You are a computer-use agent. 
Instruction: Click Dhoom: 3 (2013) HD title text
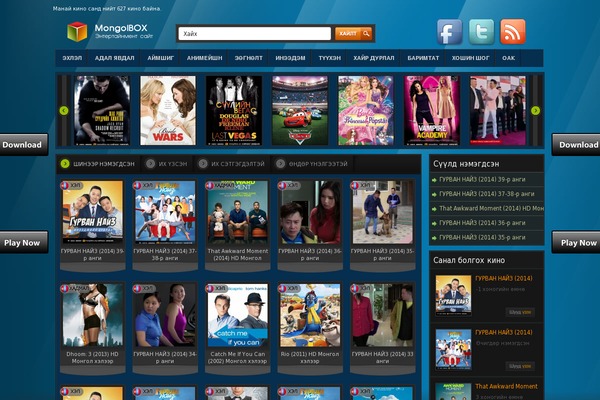(92, 358)
